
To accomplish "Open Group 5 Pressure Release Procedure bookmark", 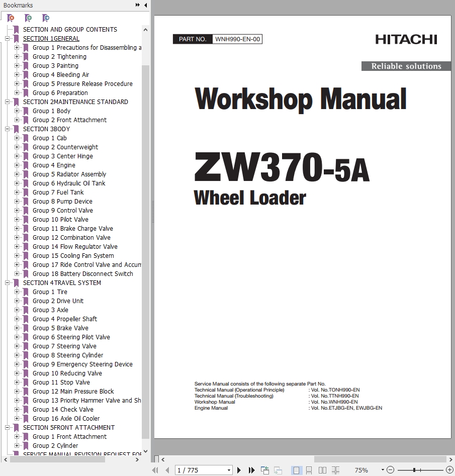I will click(82, 84).
